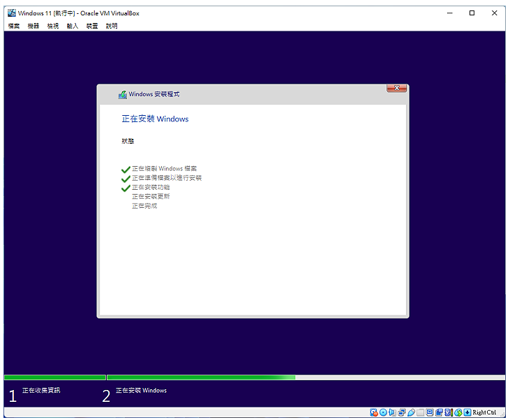Image resolution: width=510 pixels, height=420 pixels.
Task: Click the 狀態 label
Action: [x=128, y=141]
